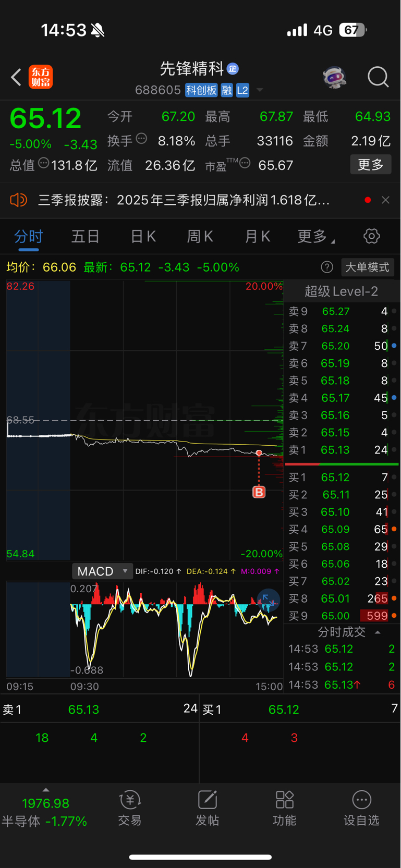Screen dimensions: 401x868
Task: Tap the expand chart icon over MACD
Action: [269, 601]
